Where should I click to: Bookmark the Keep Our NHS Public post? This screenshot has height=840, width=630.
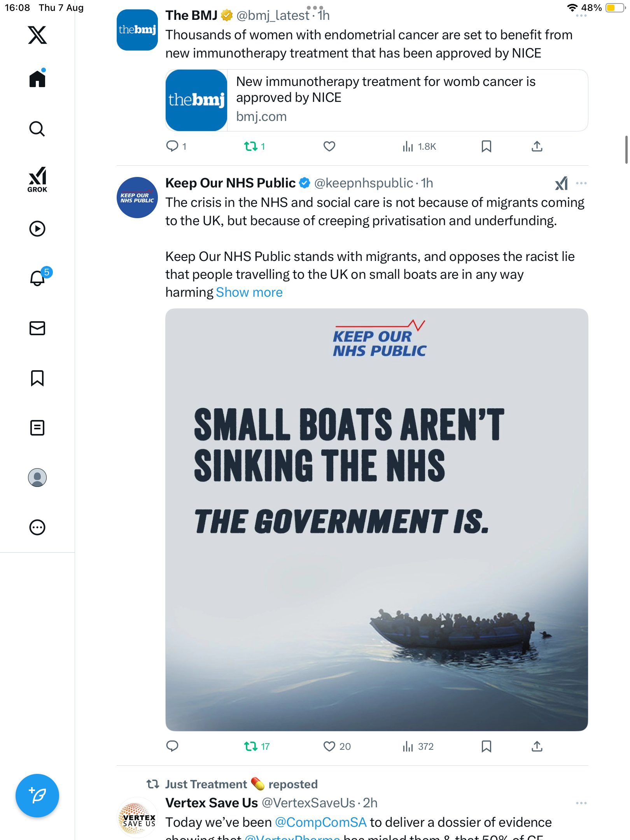point(486,746)
